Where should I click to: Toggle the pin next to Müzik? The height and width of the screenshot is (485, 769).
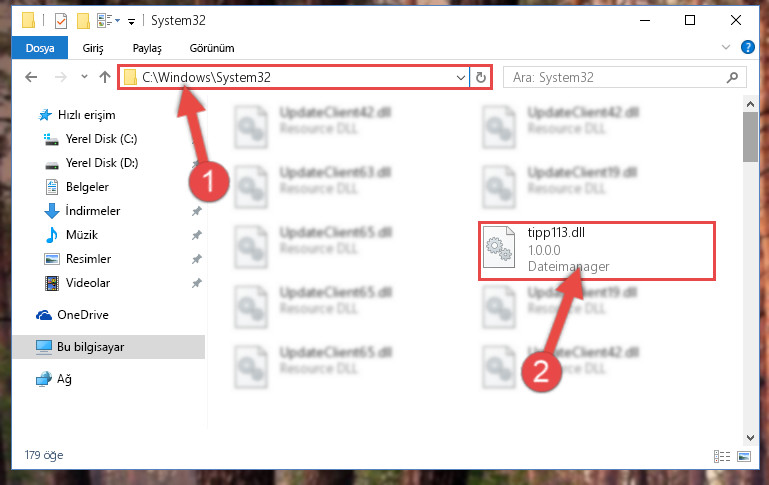click(x=197, y=235)
